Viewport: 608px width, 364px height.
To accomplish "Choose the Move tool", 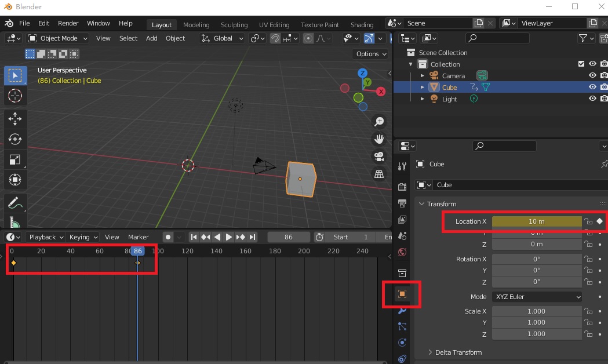I will 15,119.
